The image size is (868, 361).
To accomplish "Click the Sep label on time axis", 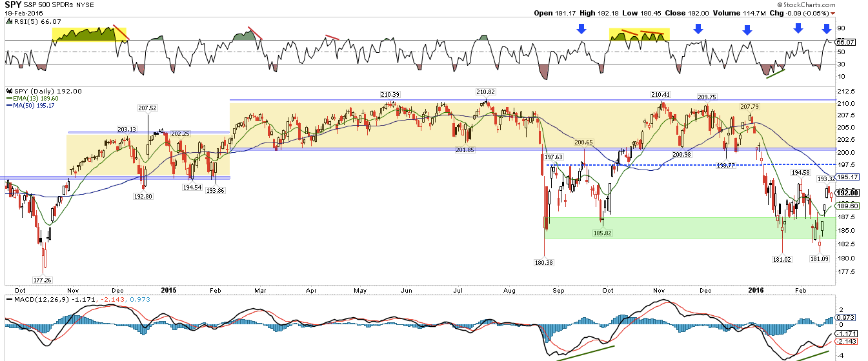I will [x=558, y=291].
